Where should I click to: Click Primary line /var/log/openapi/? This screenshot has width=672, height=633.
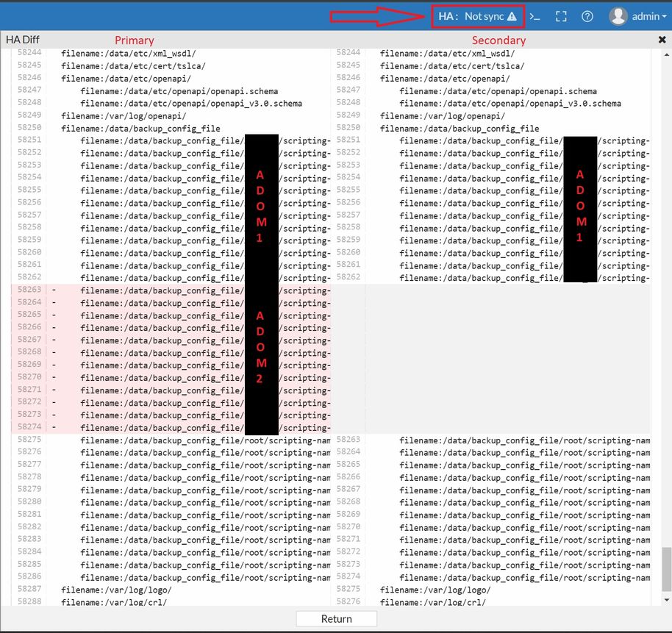[x=124, y=116]
